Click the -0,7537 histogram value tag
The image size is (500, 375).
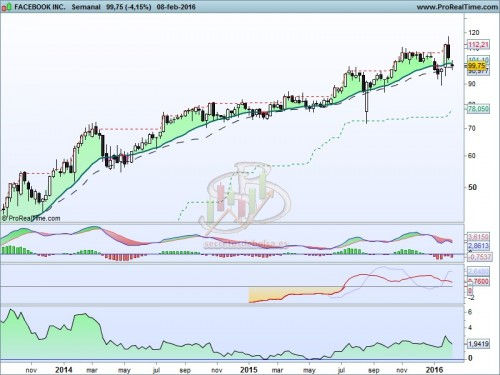(479, 257)
